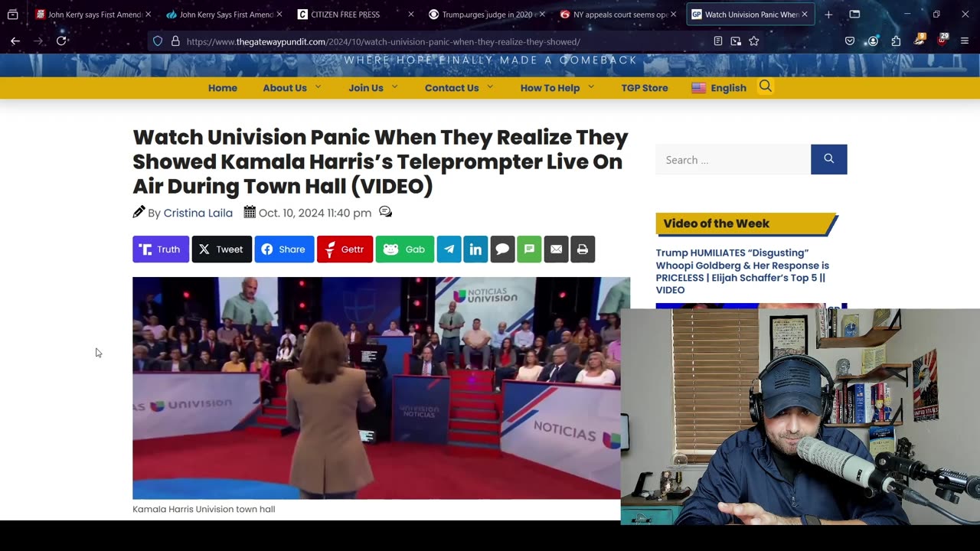Open the TGP Store nav item

[645, 88]
